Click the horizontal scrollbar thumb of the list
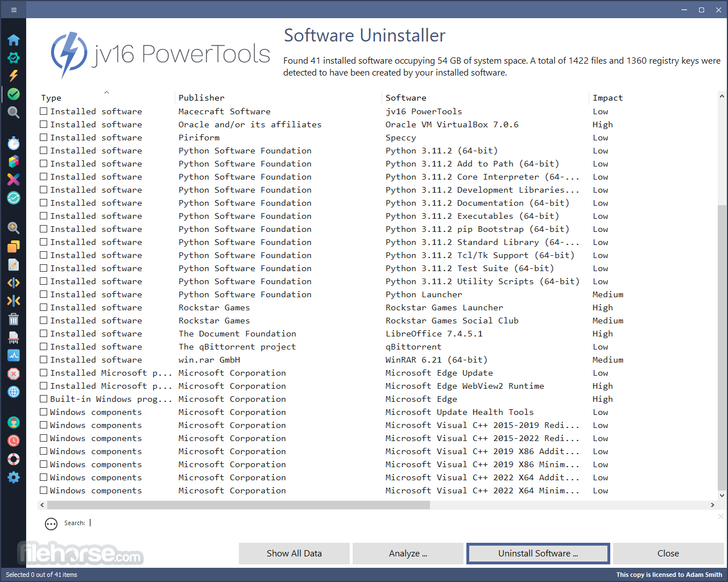Screen dimensions: 728x582 pos(238,505)
